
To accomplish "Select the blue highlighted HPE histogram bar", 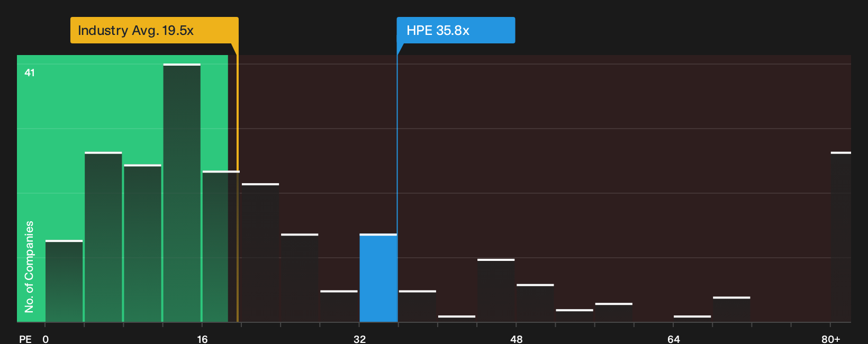I will coord(378,278).
